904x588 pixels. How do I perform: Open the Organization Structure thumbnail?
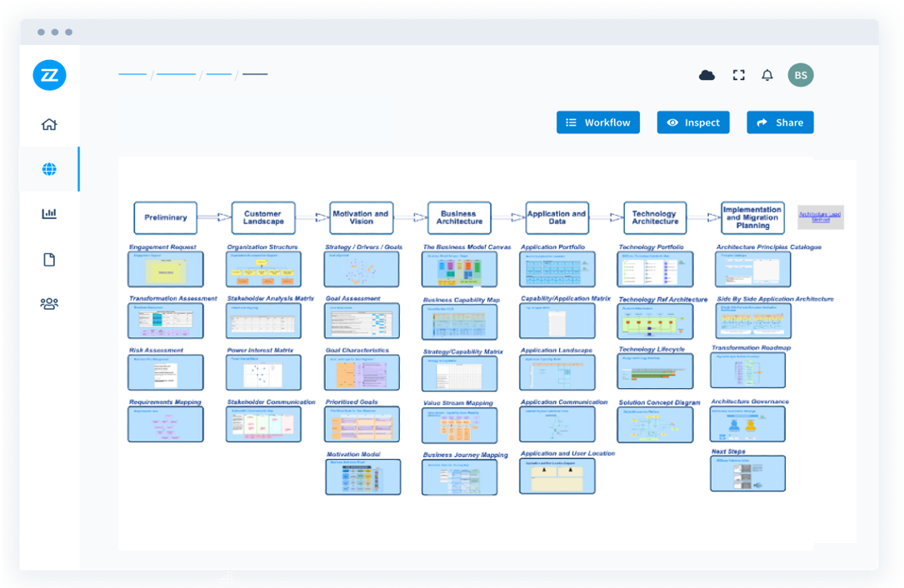click(x=263, y=269)
